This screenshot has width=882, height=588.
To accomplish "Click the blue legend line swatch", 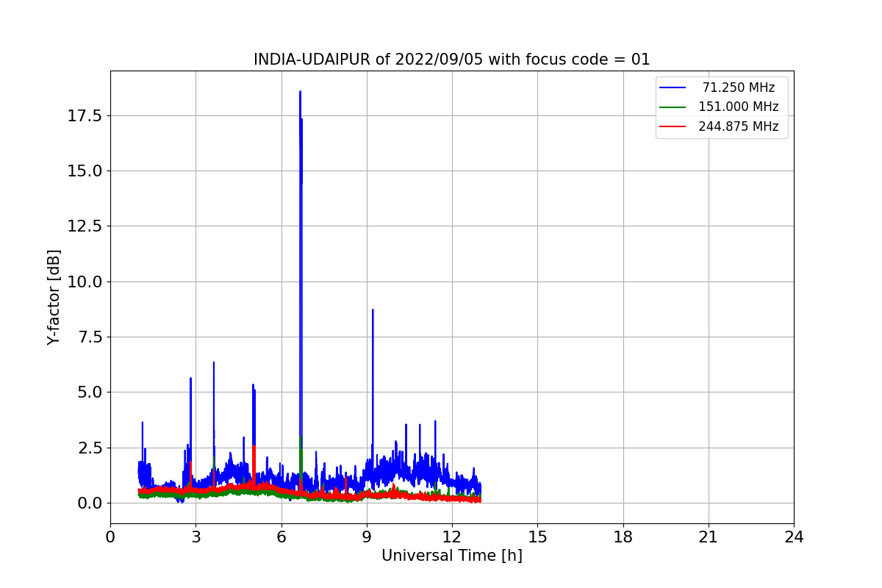I will [x=673, y=87].
